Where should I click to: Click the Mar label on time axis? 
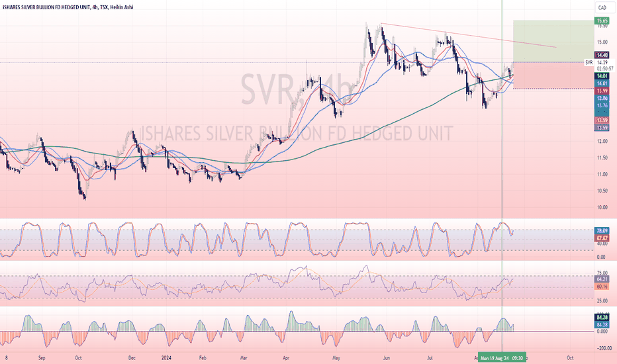(244, 358)
